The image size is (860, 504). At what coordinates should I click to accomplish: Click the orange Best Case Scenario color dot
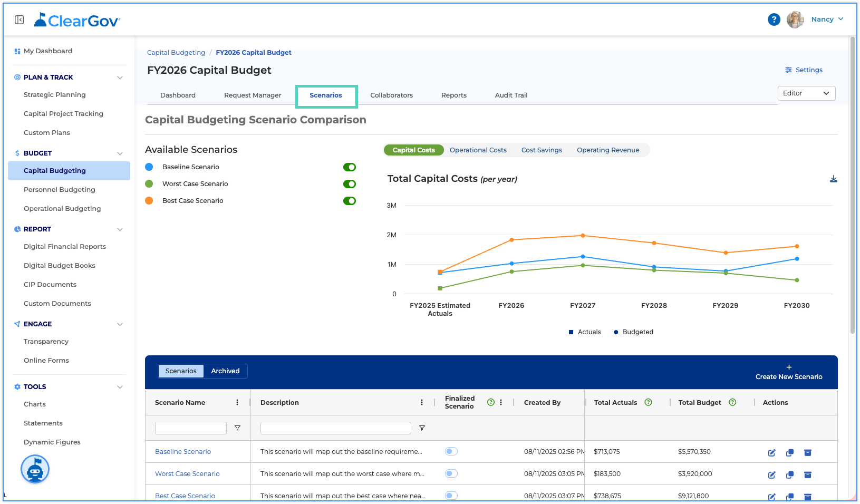[149, 201]
